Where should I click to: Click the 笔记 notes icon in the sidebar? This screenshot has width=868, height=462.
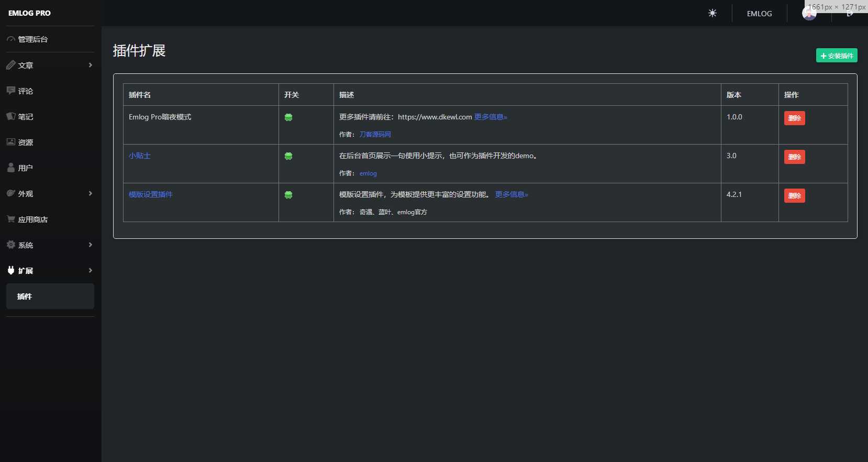tap(11, 116)
